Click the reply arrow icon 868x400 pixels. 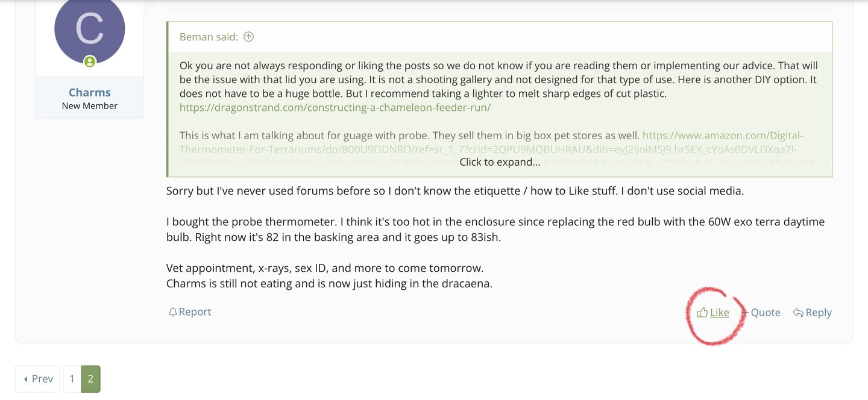pyautogui.click(x=798, y=313)
